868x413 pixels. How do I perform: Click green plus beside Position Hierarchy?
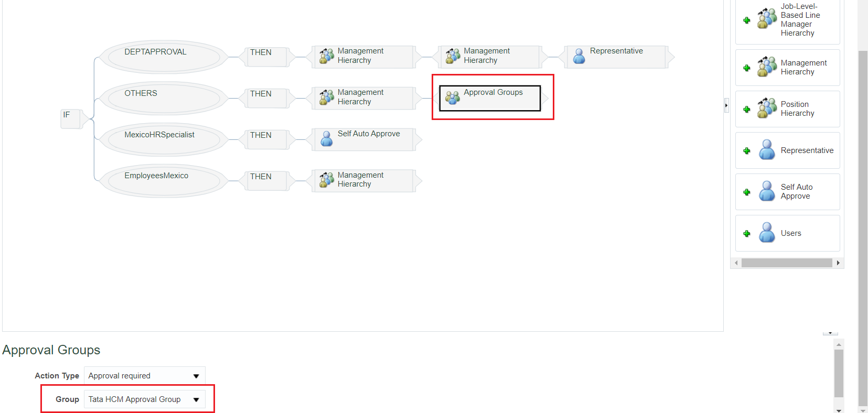pos(747,110)
